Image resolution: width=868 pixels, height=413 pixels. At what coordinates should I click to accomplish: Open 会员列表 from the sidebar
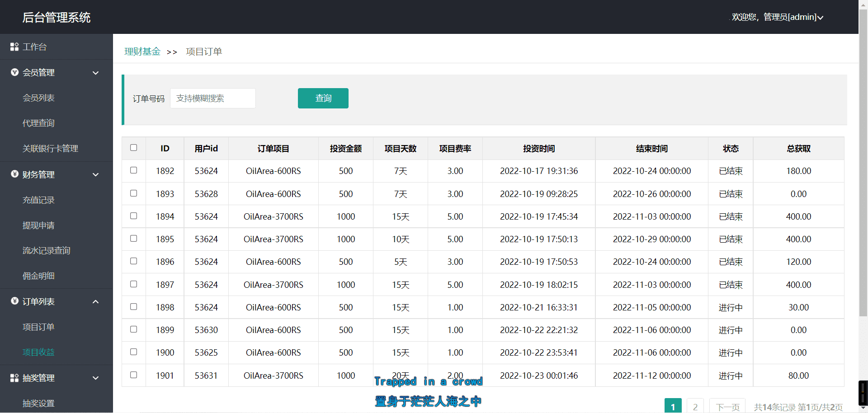tap(38, 98)
